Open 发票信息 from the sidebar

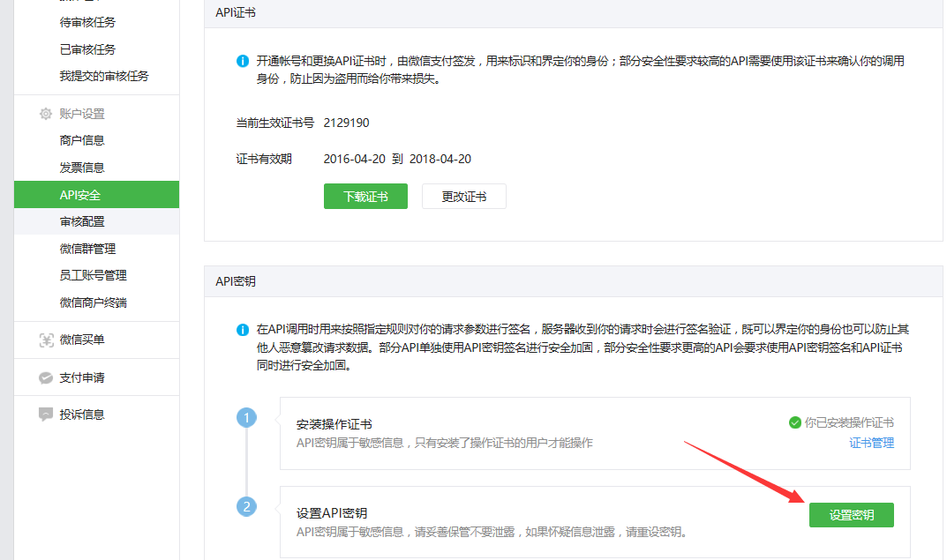pyautogui.click(x=82, y=168)
